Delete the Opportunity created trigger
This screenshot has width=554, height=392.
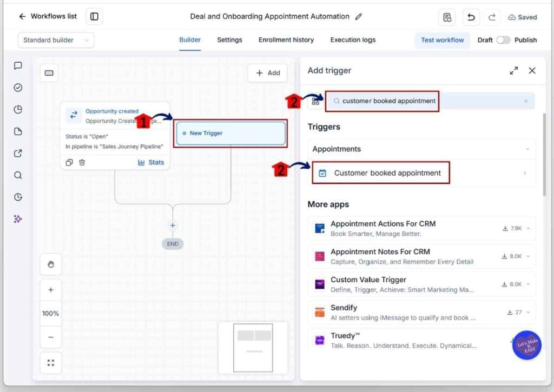(x=82, y=162)
